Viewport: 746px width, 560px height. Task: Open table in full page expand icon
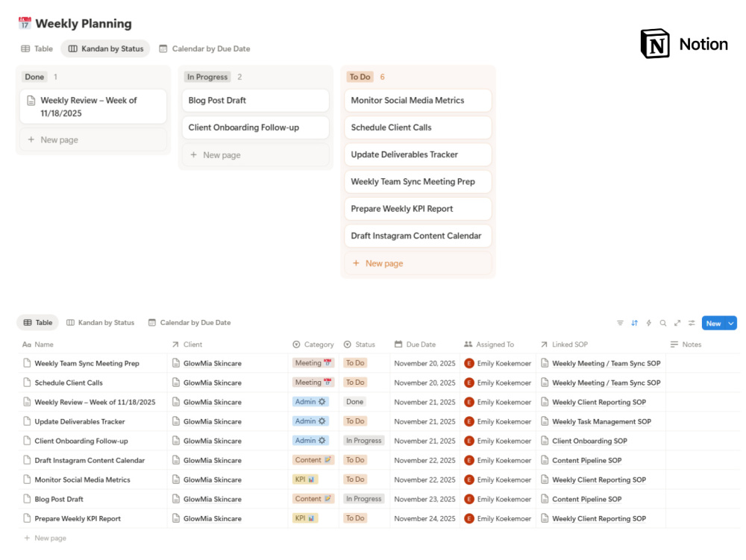[677, 324]
